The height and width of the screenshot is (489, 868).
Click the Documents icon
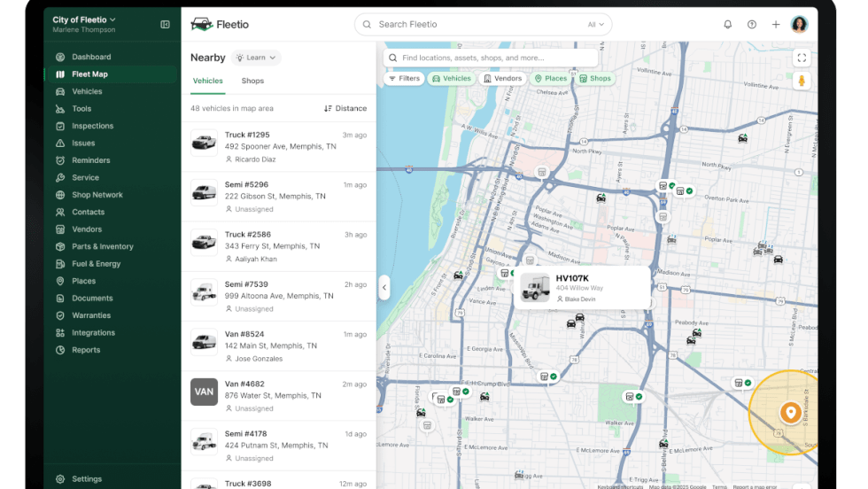(60, 298)
